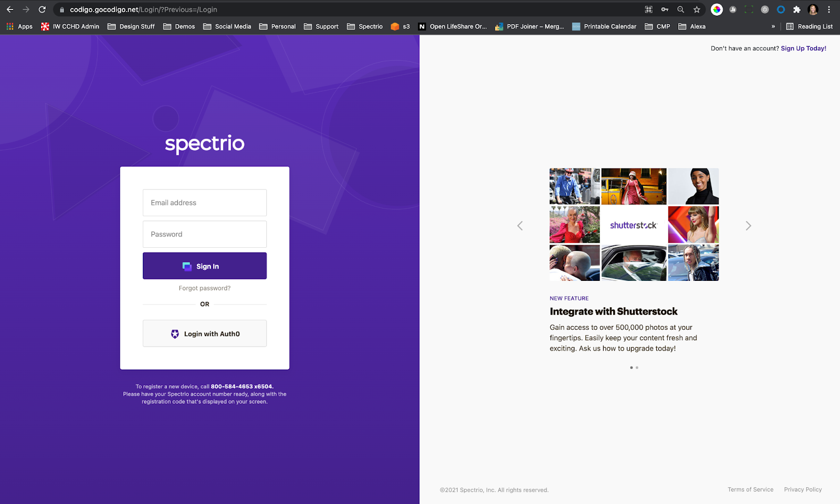Open the Open LifeShare bookmark
Image resolution: width=840 pixels, height=504 pixels.
[453, 26]
